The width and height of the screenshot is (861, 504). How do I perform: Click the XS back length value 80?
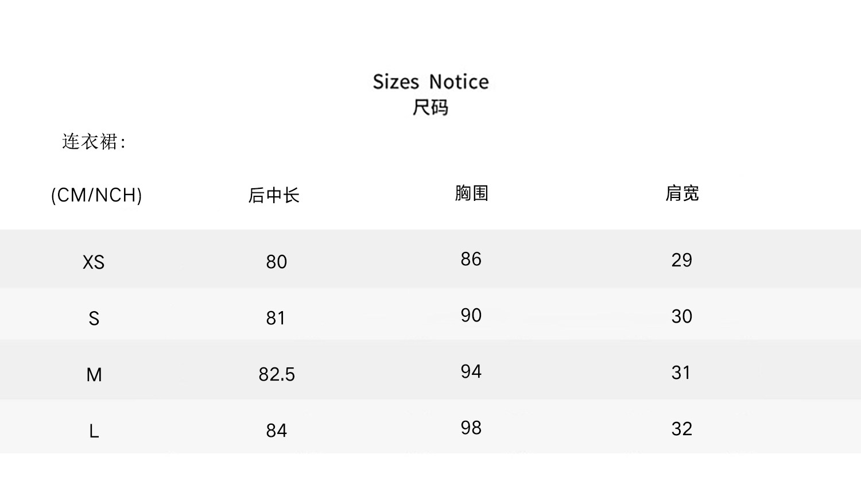276,262
